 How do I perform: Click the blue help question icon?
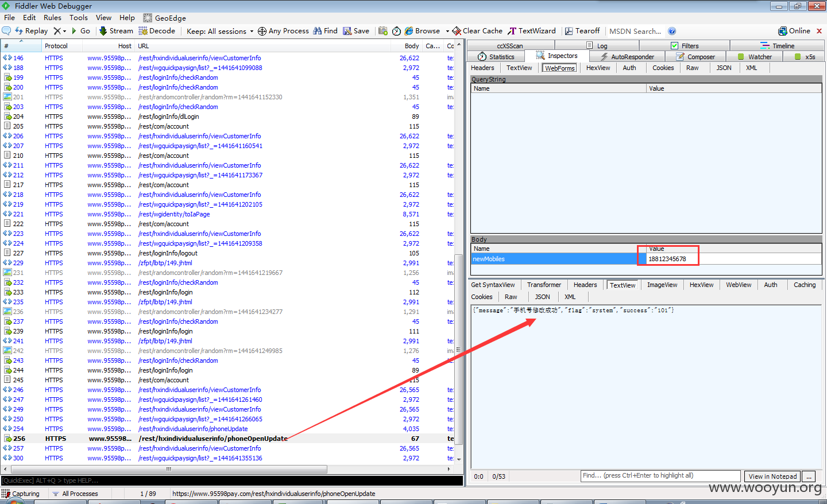pos(672,31)
